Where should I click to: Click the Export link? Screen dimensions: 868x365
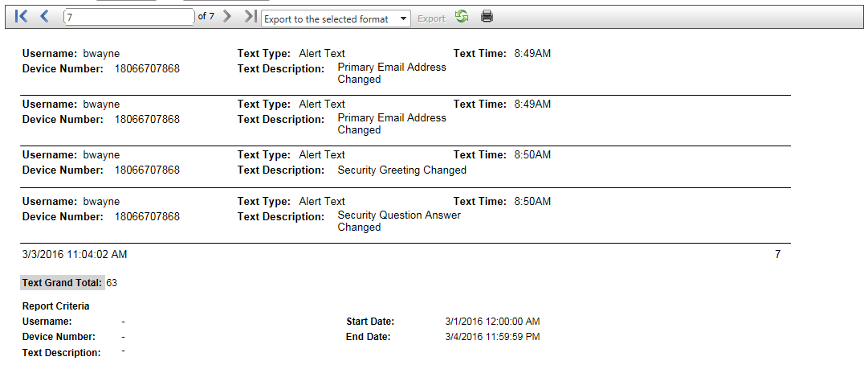pos(431,18)
